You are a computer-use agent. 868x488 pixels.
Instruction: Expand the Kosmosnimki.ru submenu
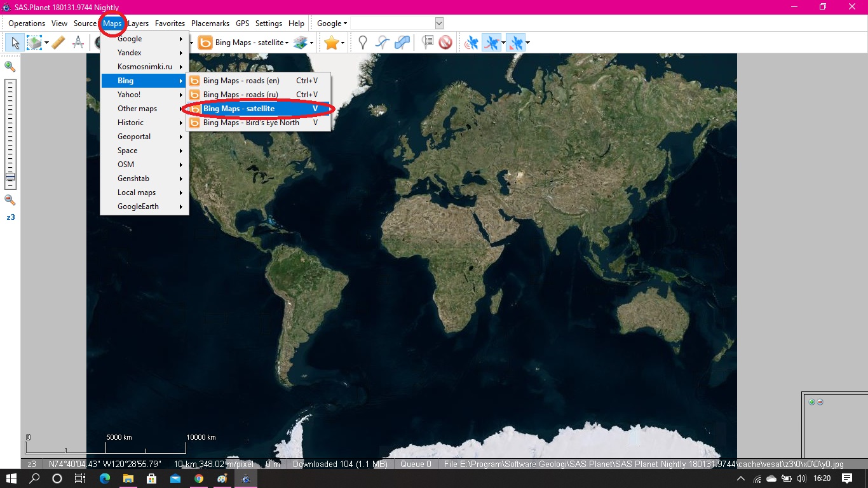tap(144, 67)
